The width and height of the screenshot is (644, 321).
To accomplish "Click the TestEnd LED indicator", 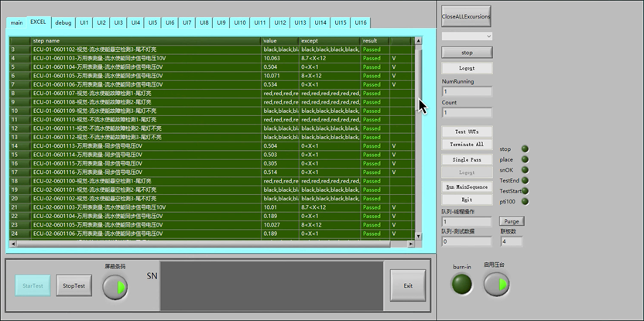I will (526, 180).
